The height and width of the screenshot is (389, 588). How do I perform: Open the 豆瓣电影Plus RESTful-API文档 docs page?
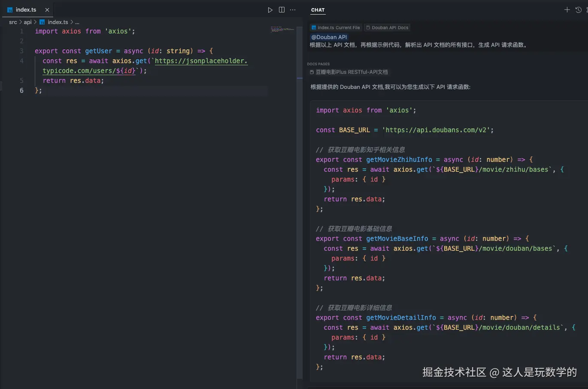coord(349,72)
